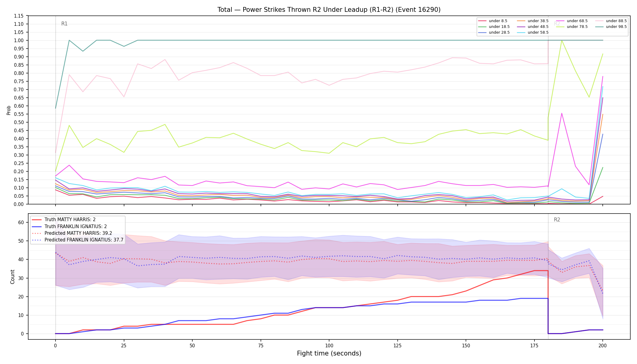Click the R2 marker label in Prob chart
Screen dimensions: 637x364
coord(557,24)
